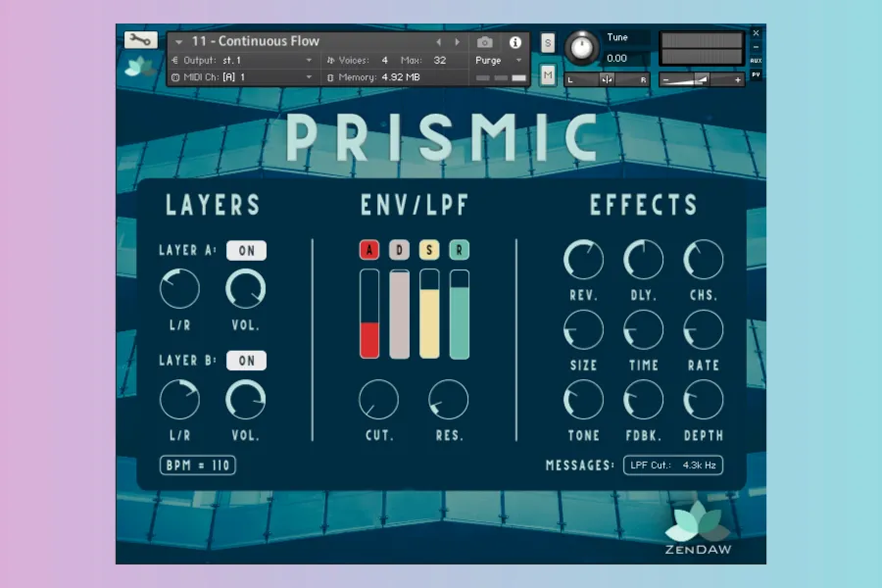
Task: Click the CHS chorus knob
Action: click(703, 259)
